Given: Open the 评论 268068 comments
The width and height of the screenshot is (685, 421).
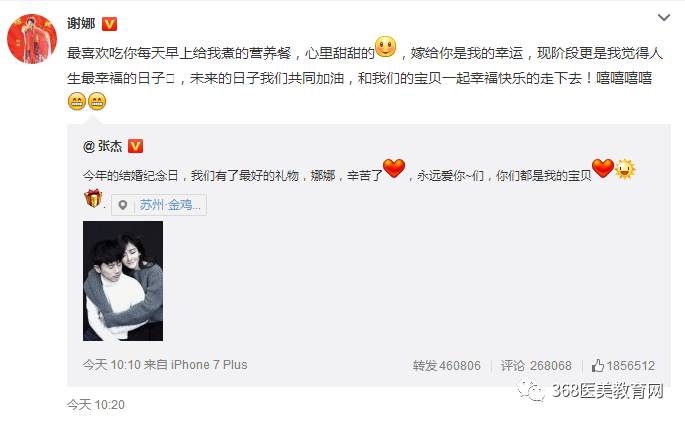Looking at the screenshot, I should click(536, 366).
